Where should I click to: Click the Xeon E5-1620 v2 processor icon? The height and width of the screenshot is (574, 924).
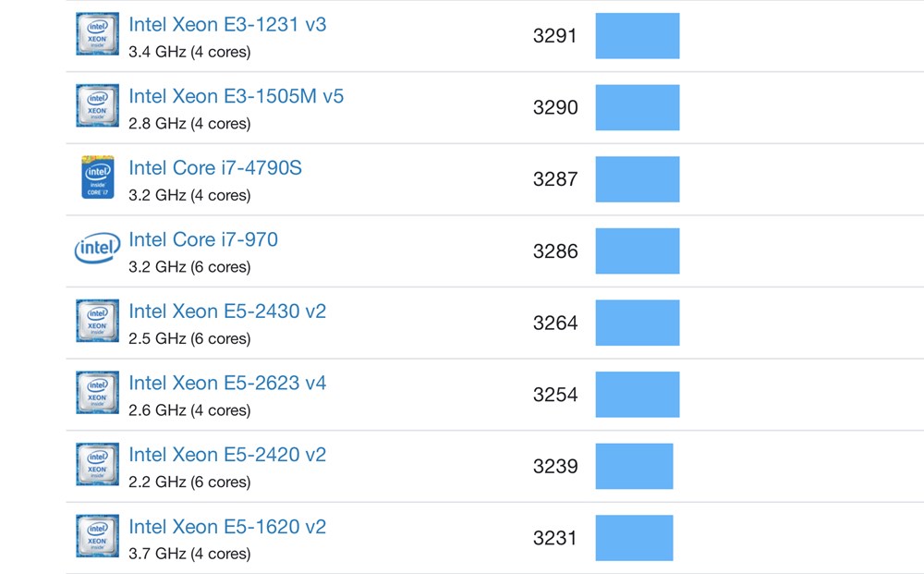tap(97, 535)
